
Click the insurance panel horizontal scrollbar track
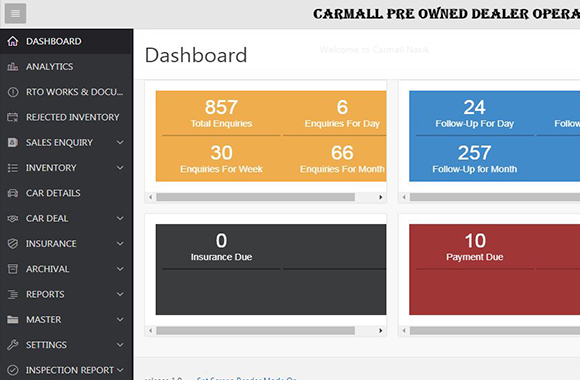click(255, 330)
